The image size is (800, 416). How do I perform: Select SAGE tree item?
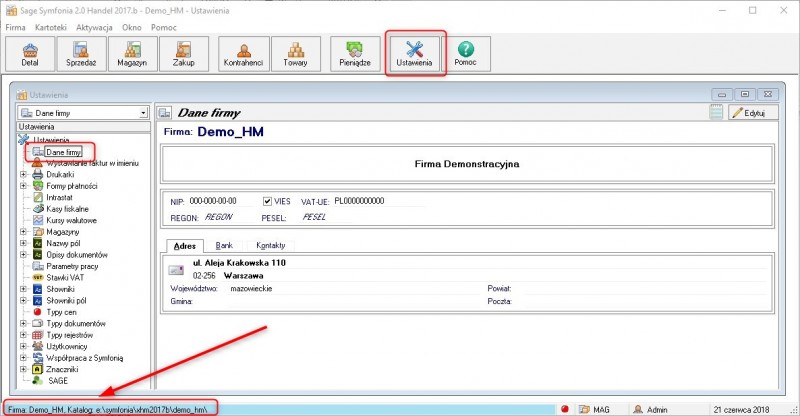58,381
